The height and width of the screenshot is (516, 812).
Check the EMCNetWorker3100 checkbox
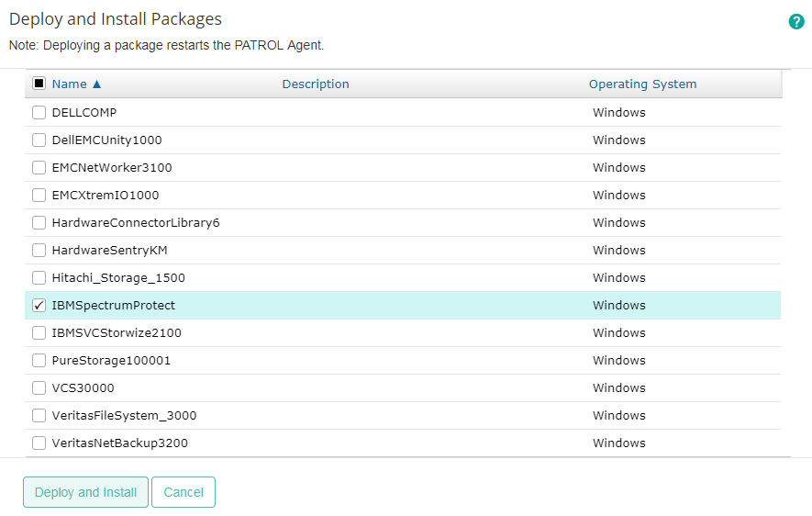[x=39, y=167]
